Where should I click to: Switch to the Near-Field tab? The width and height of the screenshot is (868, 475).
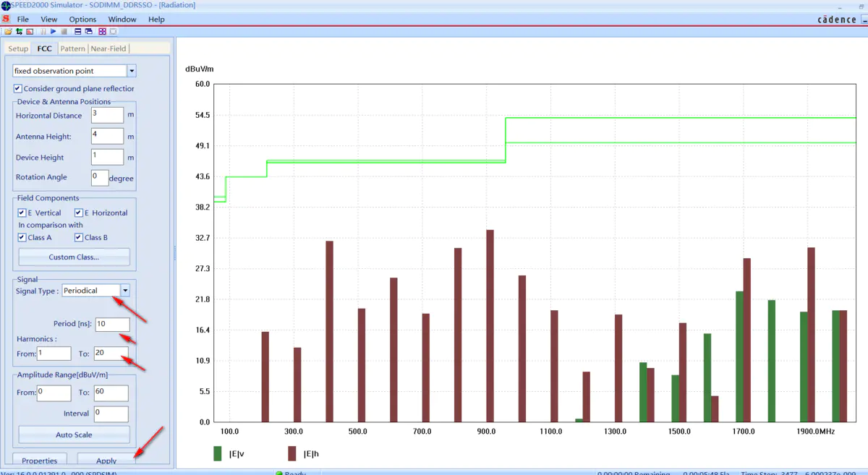[x=109, y=48]
